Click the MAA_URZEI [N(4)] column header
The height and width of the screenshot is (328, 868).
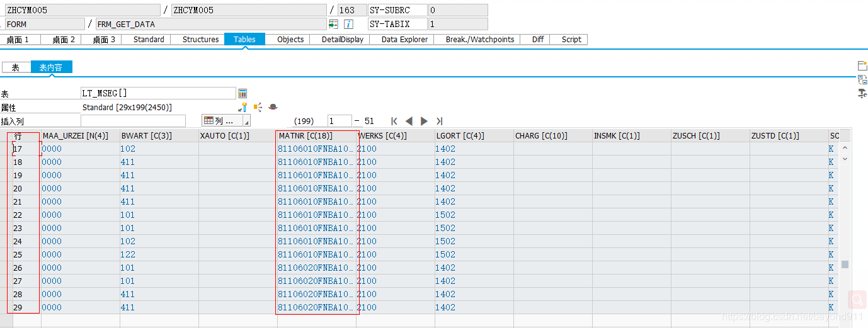(x=80, y=135)
